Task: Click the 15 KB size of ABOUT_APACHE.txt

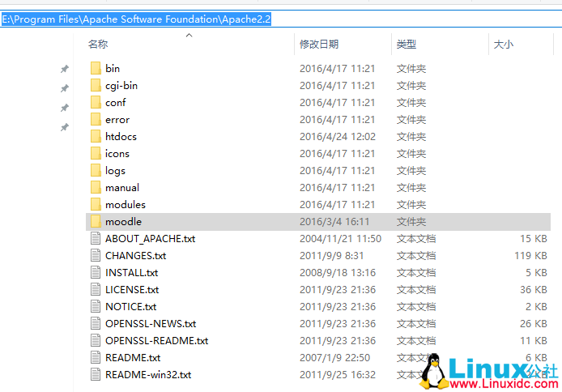Action: tap(534, 239)
